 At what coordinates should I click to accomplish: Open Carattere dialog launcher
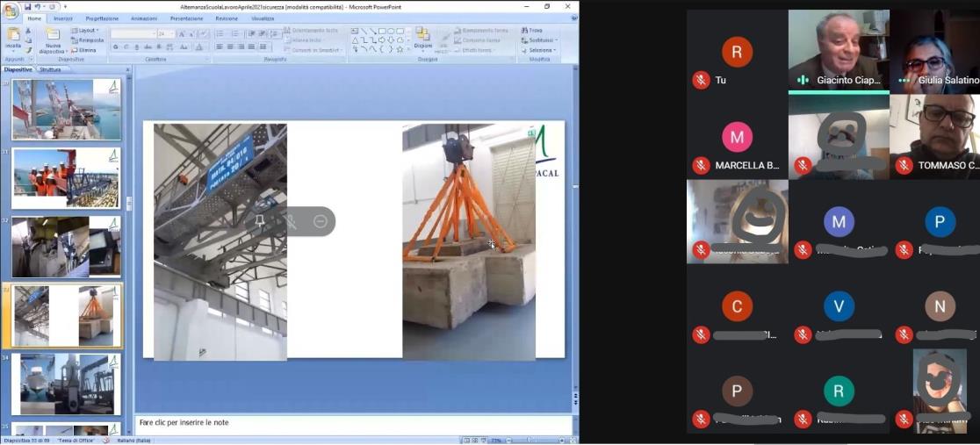pyautogui.click(x=207, y=60)
